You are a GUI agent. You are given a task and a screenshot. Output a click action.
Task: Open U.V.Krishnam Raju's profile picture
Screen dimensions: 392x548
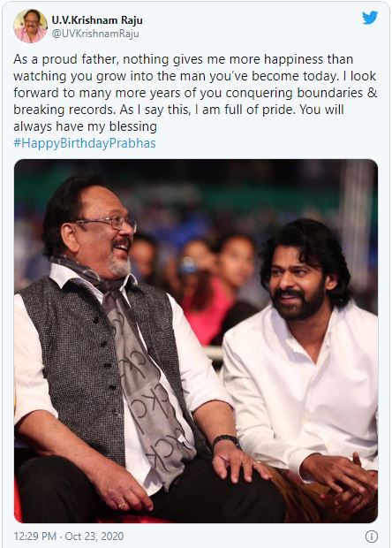pos(30,26)
